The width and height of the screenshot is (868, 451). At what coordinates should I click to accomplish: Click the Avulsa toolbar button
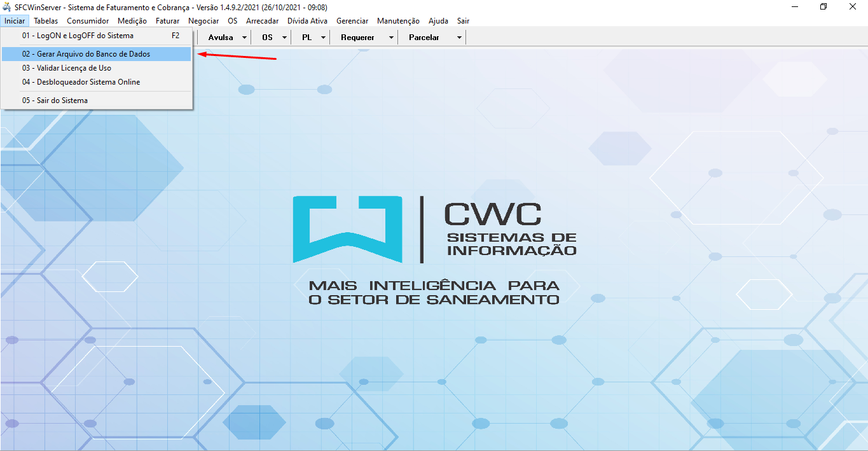tap(221, 38)
